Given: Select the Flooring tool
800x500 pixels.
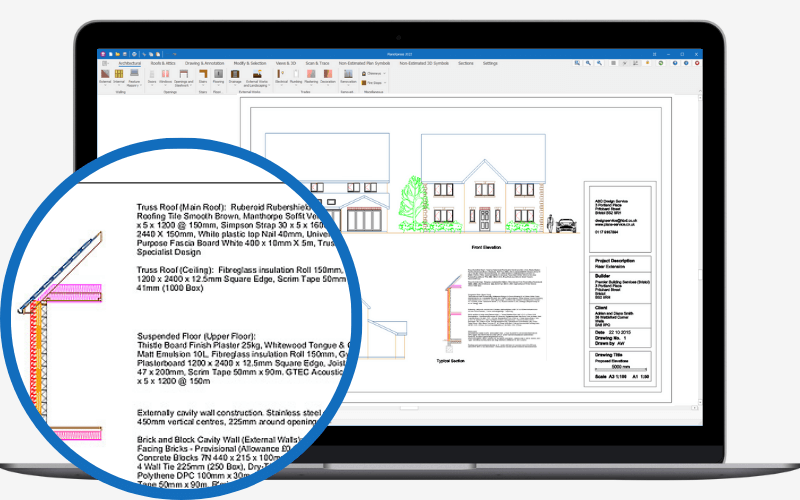Looking at the screenshot, I should [218, 76].
